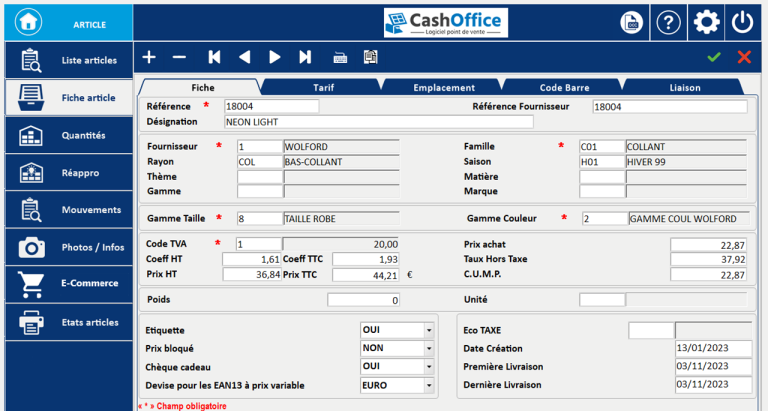This screenshot has height=411, width=768.
Task: Open the Chèque cadeau dropdown
Action: tap(428, 366)
